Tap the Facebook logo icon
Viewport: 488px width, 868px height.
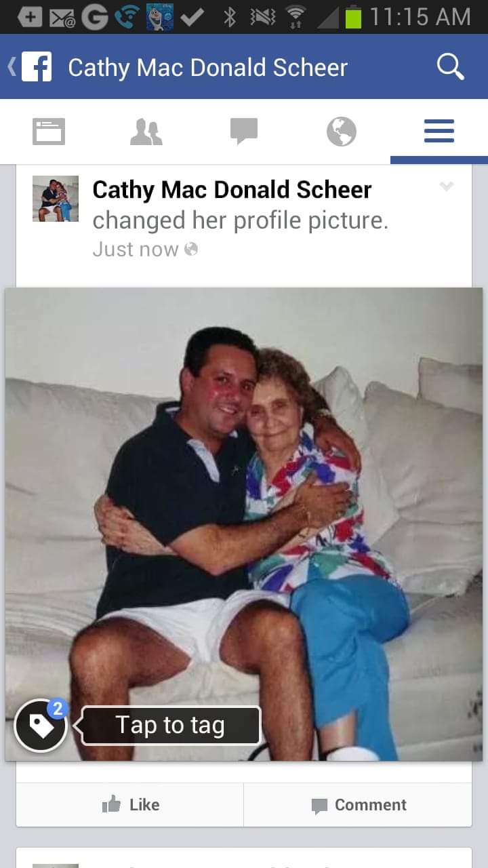[x=36, y=67]
